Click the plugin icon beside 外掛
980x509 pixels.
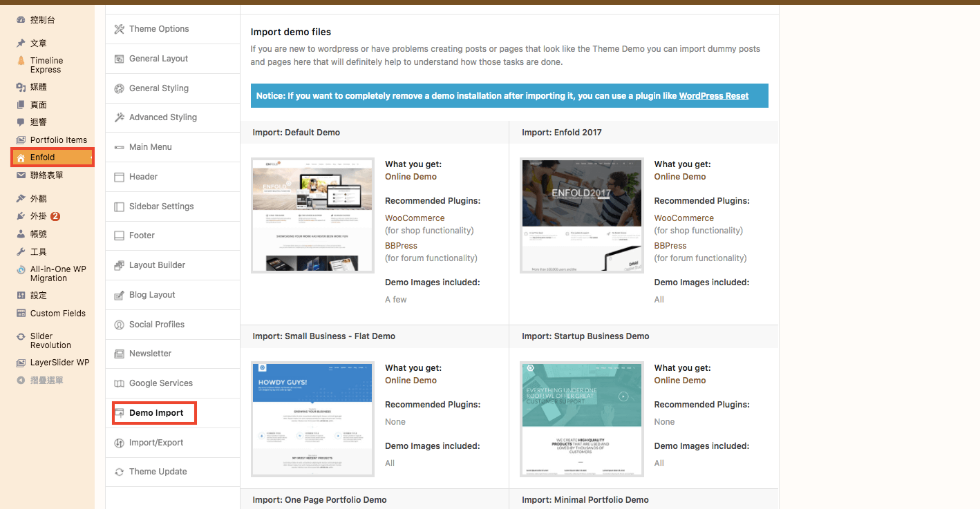21,216
